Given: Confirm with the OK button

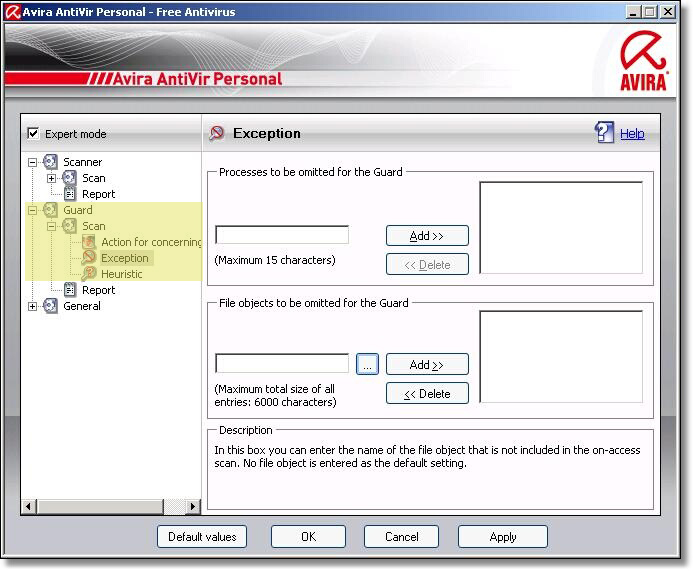Looking at the screenshot, I should (308, 537).
